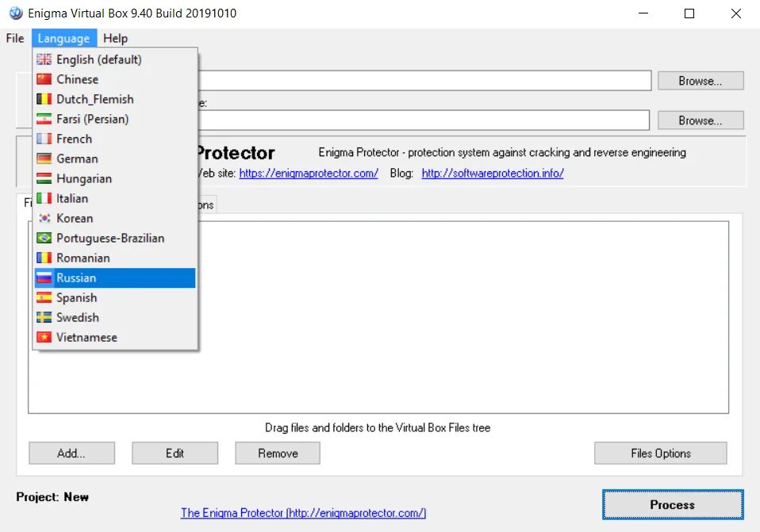Image resolution: width=760 pixels, height=532 pixels.
Task: Click the Swedish flag icon
Action: [44, 317]
